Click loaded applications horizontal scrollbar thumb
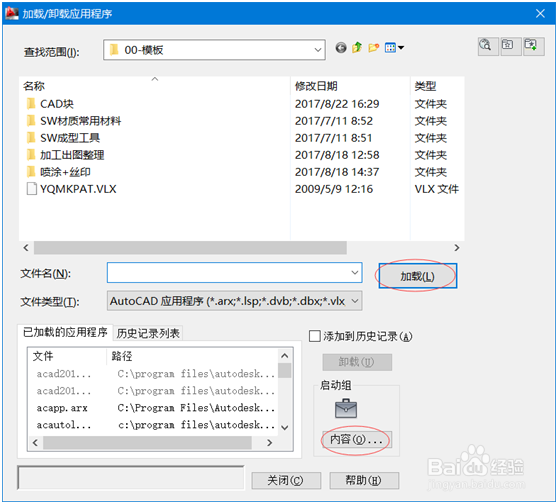Viewport: 558px width, 504px height. tap(147, 442)
